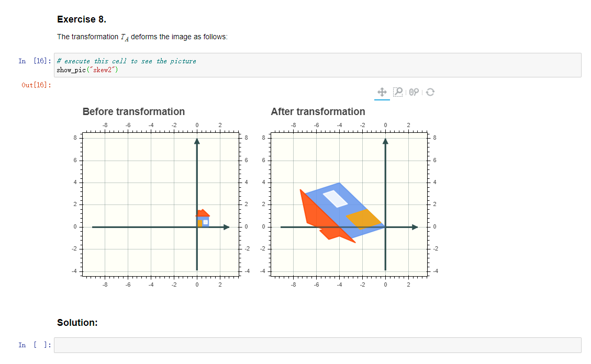Click the circular arrows Reset icon

[x=430, y=92]
